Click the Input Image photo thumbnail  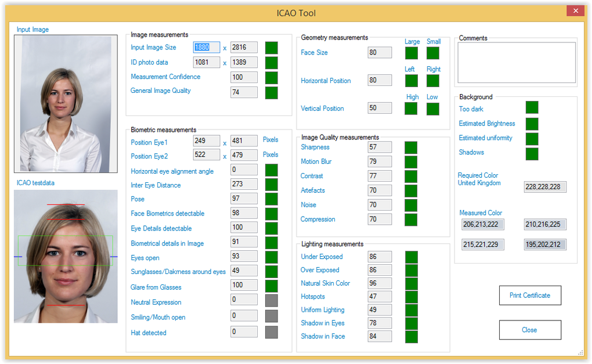(66, 104)
